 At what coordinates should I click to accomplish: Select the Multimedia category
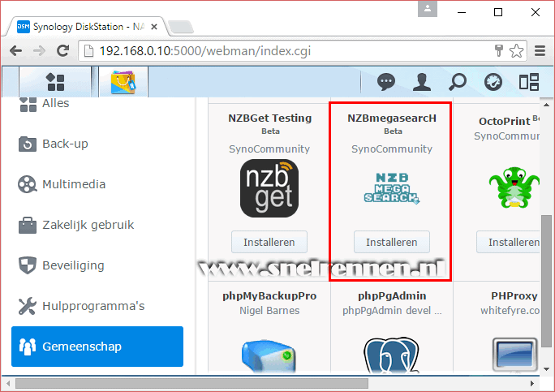97,184
